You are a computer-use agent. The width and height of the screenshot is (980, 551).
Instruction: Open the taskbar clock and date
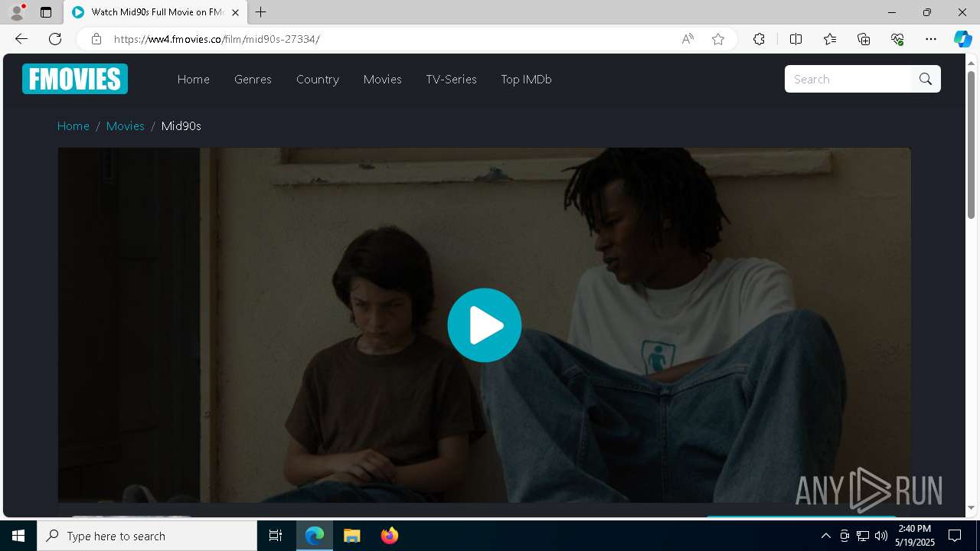pyautogui.click(x=916, y=536)
